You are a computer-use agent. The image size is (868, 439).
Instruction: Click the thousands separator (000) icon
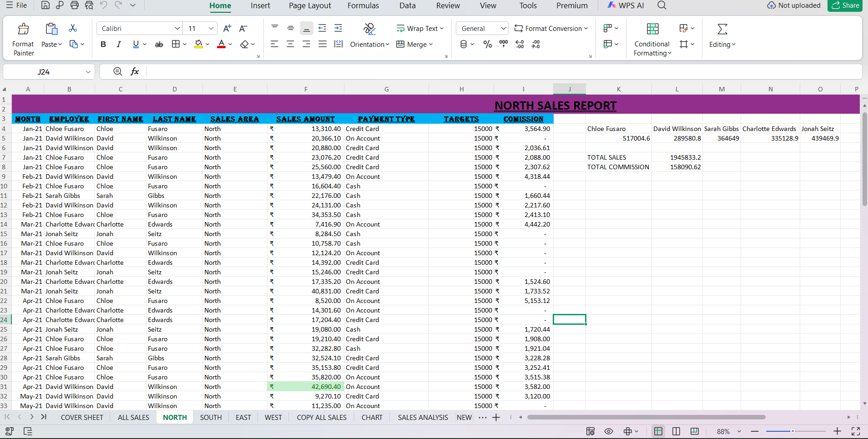(x=504, y=44)
